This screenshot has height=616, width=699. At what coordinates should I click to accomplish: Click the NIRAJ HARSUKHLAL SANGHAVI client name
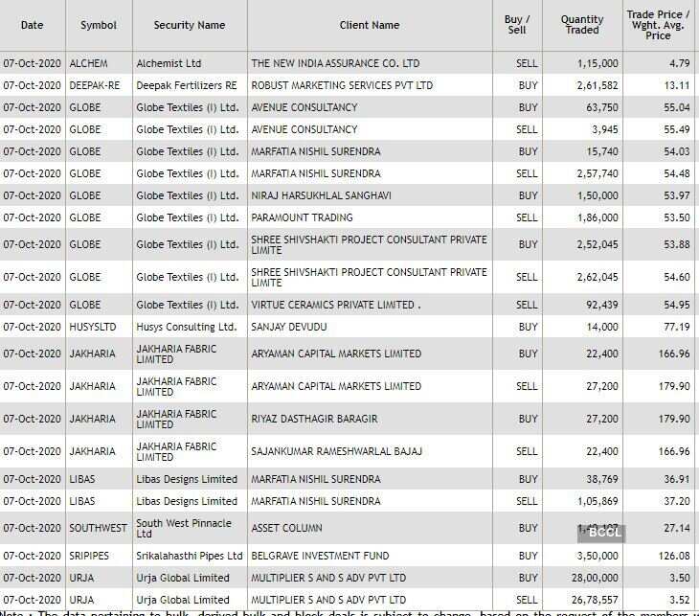pos(321,195)
